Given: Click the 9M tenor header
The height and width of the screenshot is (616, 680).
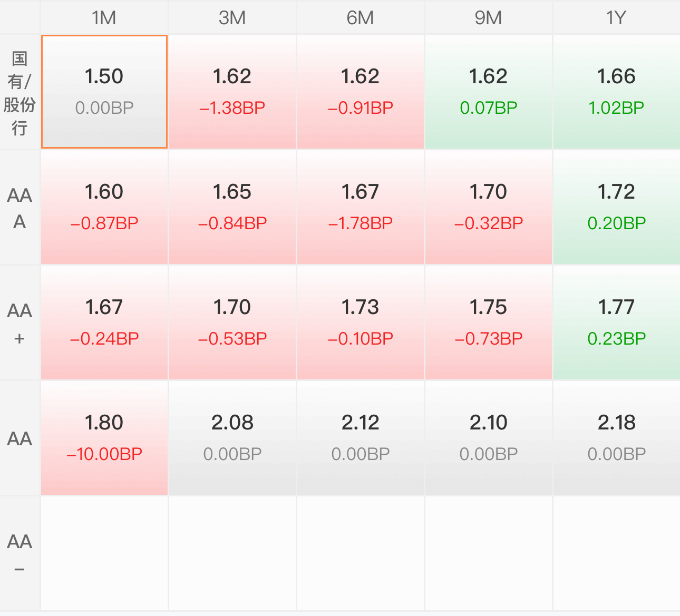Looking at the screenshot, I should (x=489, y=17).
